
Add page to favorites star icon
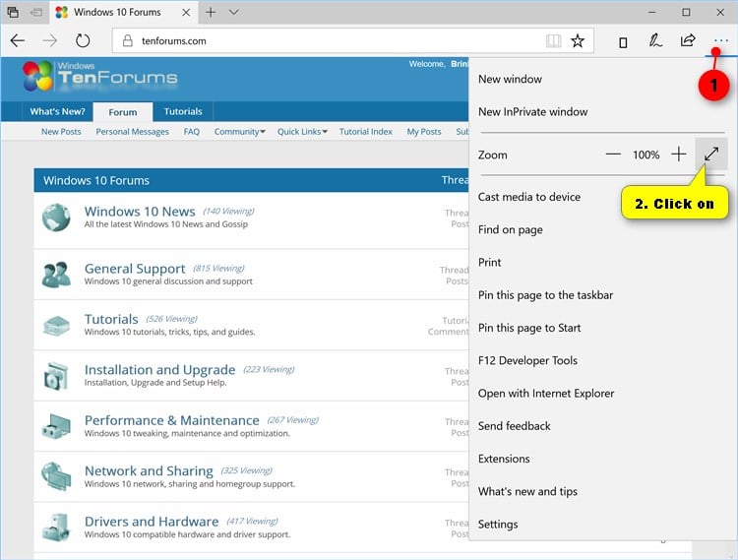(578, 41)
